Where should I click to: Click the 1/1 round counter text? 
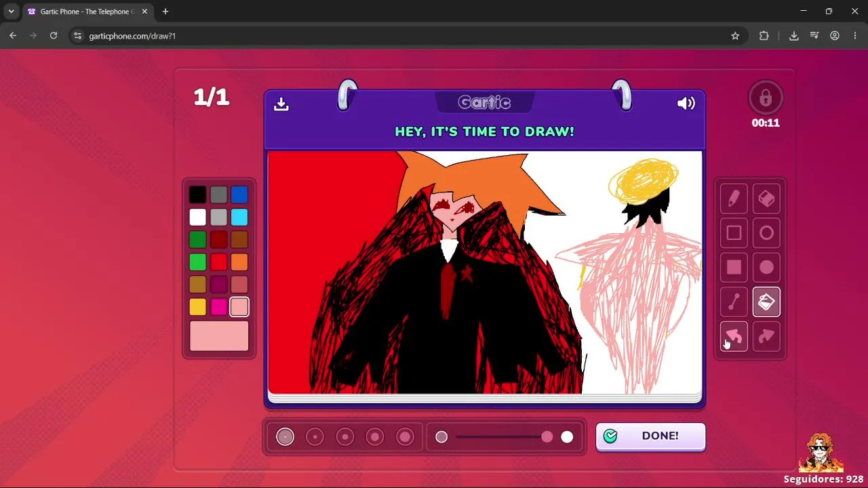pos(212,98)
